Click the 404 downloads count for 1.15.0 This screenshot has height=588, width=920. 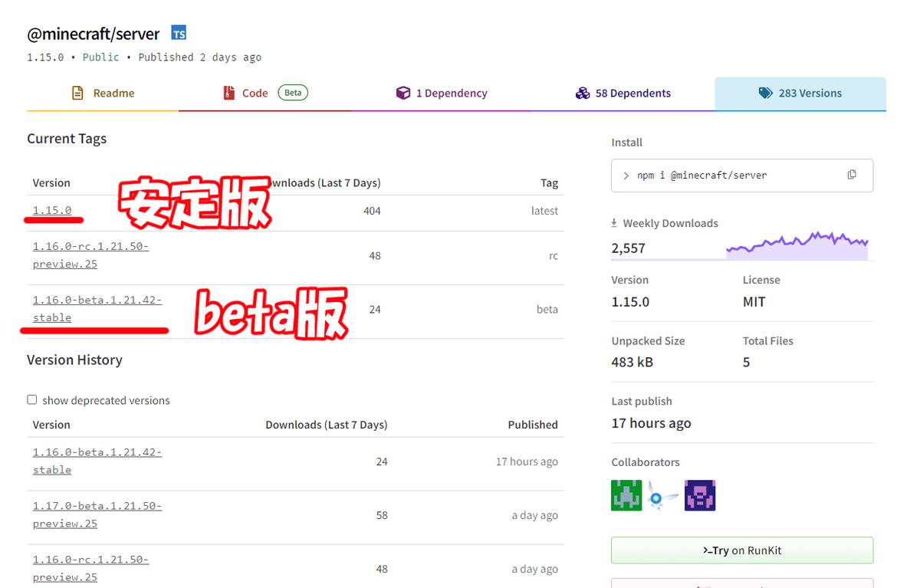pos(372,211)
